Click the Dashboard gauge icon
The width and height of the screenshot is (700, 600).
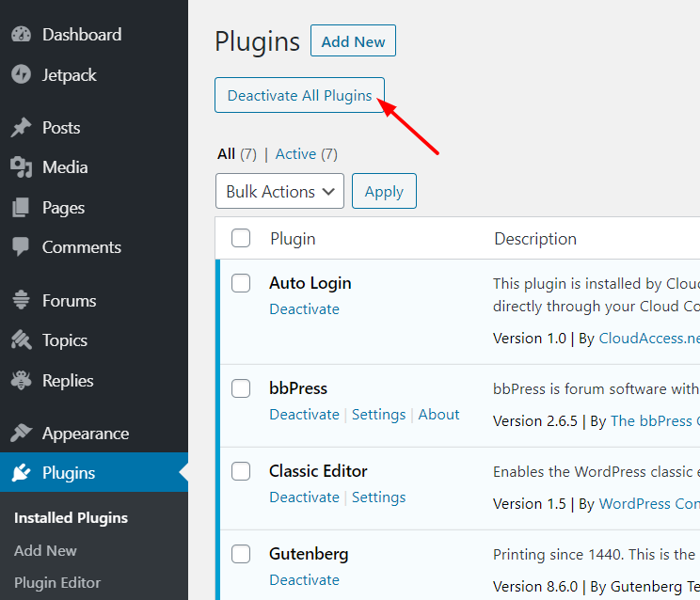pyautogui.click(x=21, y=35)
